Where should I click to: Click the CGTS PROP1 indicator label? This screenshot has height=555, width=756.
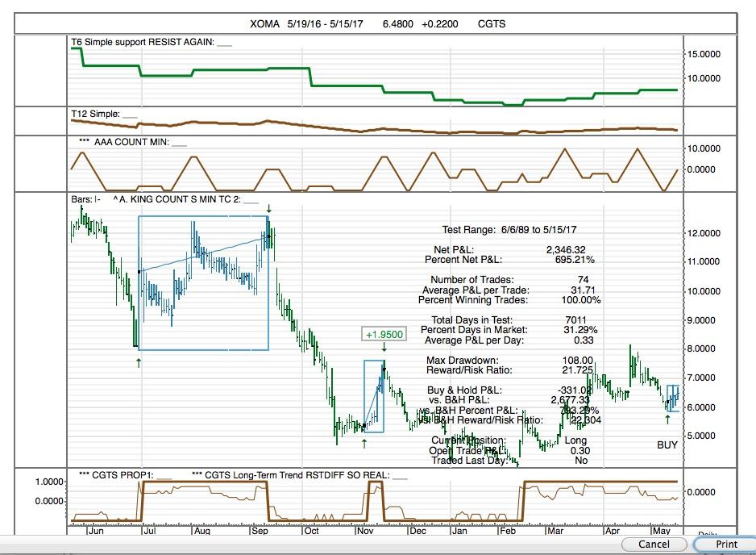point(123,475)
